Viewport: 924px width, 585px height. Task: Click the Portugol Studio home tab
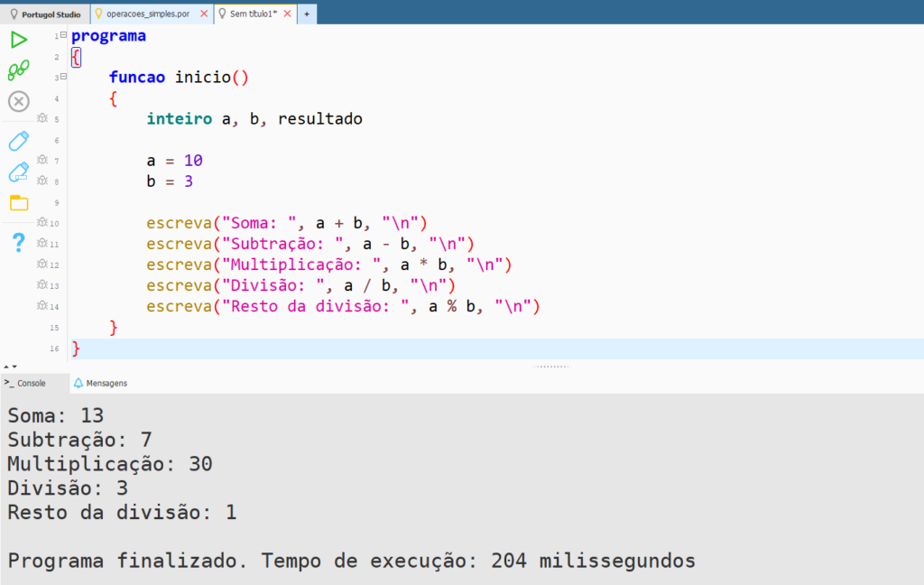click(x=45, y=14)
